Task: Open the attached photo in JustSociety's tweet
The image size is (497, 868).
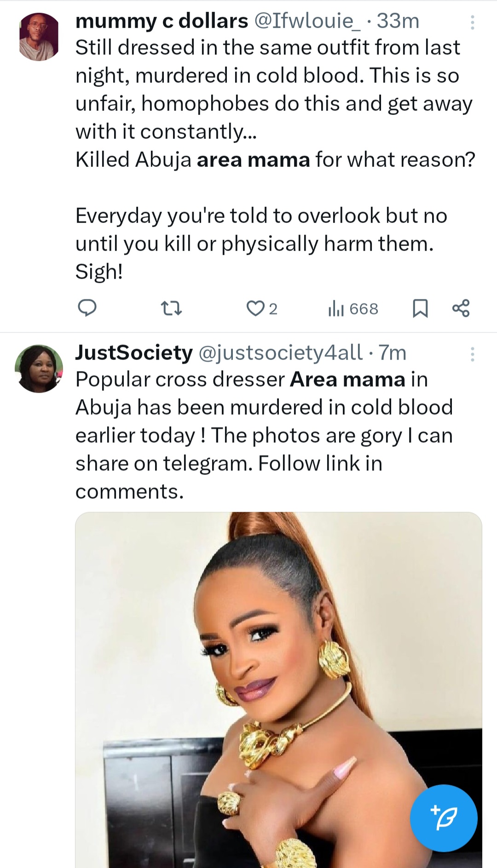Action: [x=278, y=690]
